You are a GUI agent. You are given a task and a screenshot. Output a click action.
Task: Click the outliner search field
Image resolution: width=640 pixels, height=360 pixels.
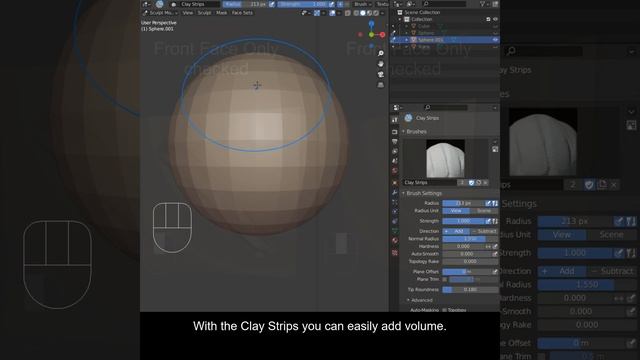tap(445, 4)
